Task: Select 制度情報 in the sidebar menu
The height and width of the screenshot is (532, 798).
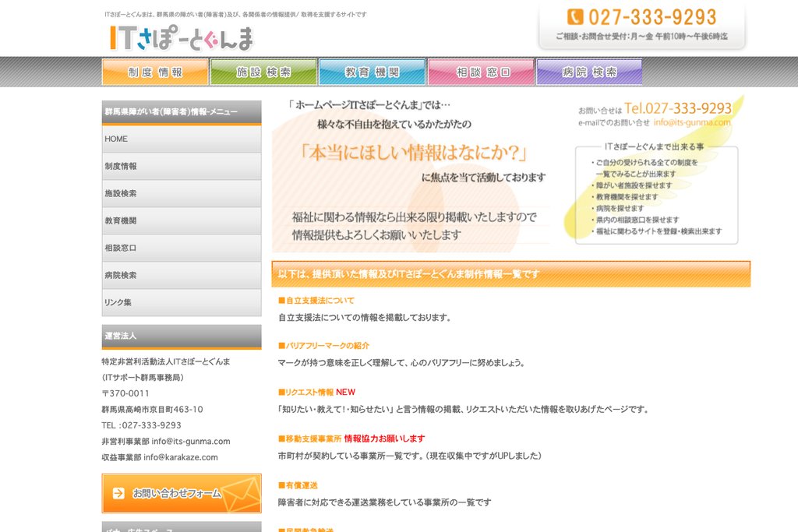Action: point(182,167)
